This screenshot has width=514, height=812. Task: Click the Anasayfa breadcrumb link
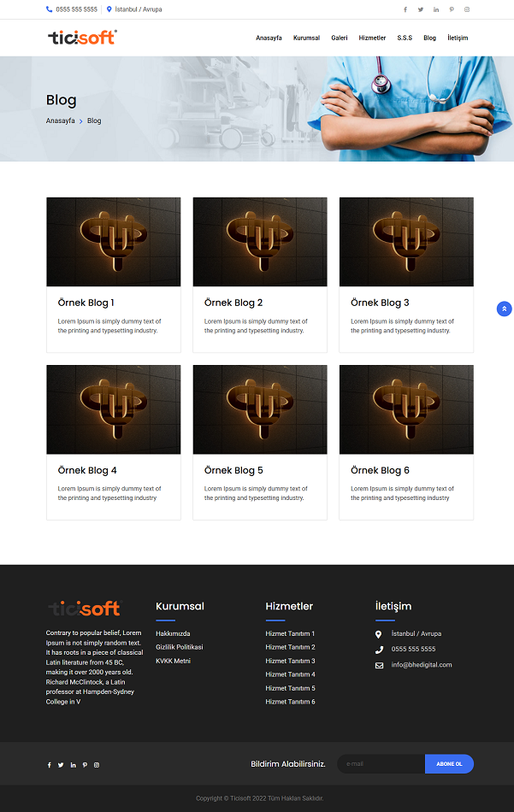click(60, 121)
